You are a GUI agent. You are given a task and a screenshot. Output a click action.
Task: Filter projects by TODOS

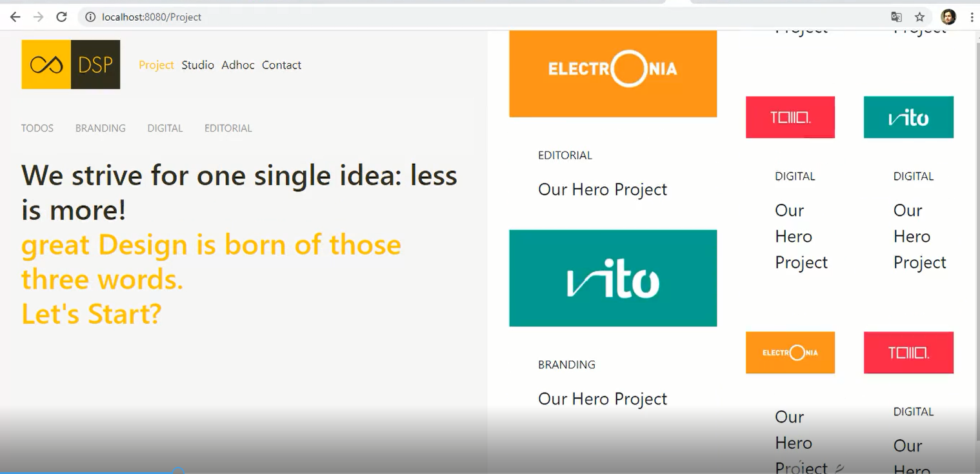(37, 128)
